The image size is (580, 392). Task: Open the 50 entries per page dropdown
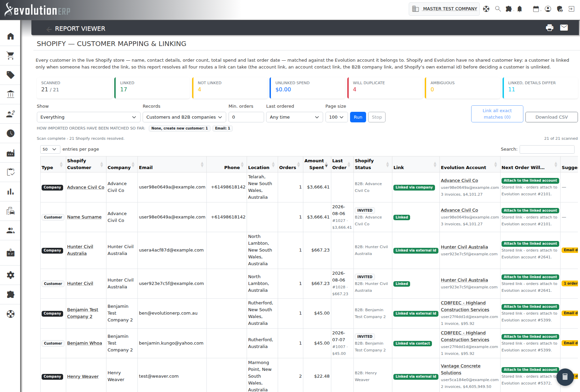50,149
